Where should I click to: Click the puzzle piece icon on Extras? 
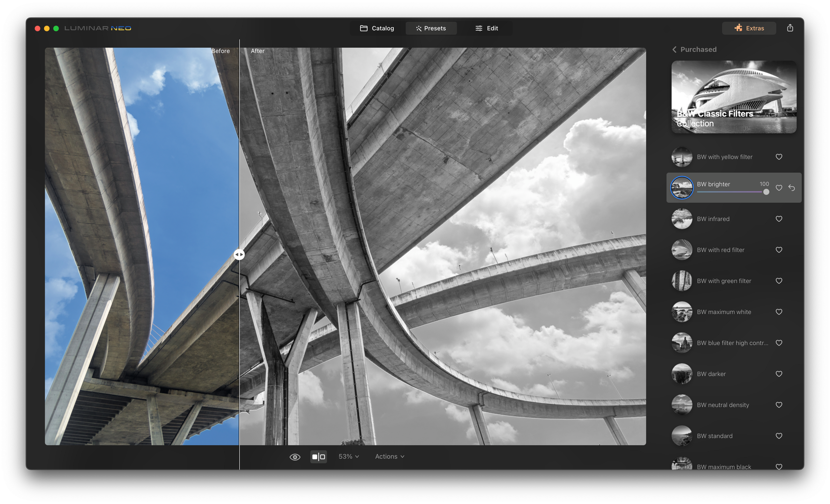tap(738, 28)
